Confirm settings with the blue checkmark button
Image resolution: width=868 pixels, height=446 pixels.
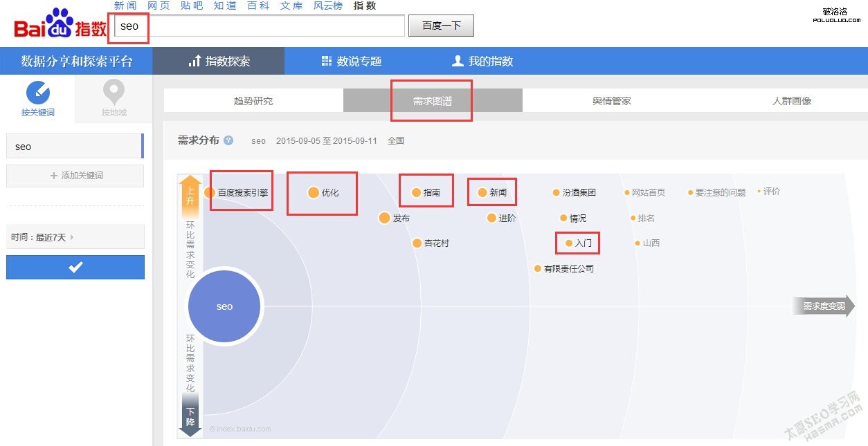[75, 267]
